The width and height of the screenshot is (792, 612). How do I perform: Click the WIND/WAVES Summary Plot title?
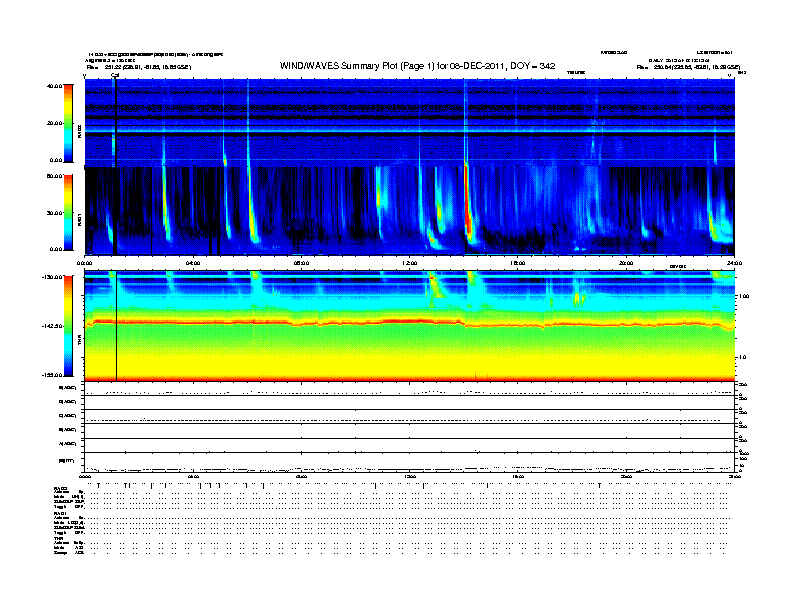pyautogui.click(x=417, y=66)
